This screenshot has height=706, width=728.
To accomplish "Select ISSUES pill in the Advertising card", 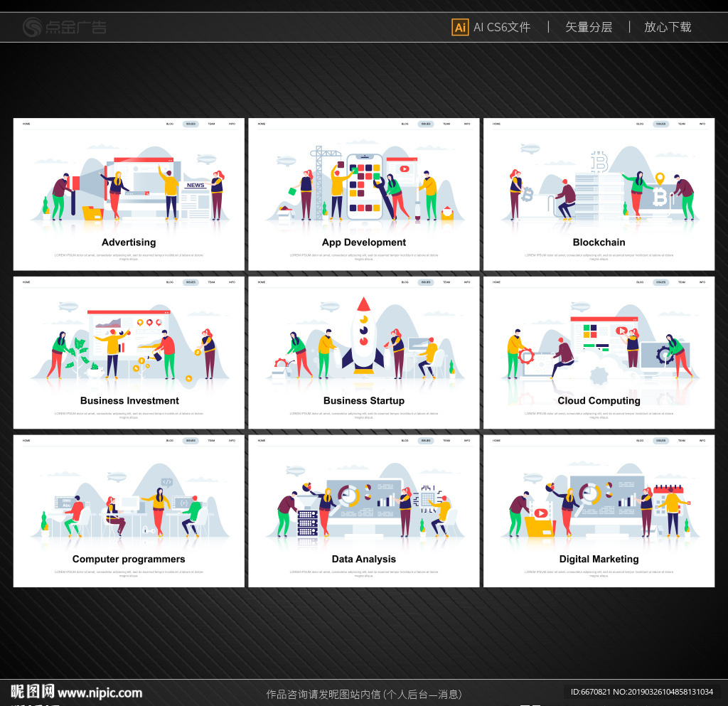I will click(191, 124).
